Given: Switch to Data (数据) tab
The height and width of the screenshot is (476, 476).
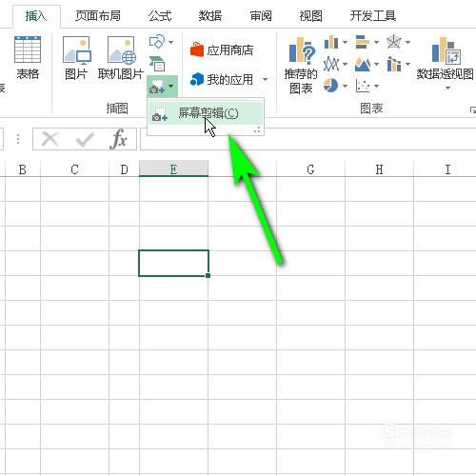Looking at the screenshot, I should click(210, 15).
